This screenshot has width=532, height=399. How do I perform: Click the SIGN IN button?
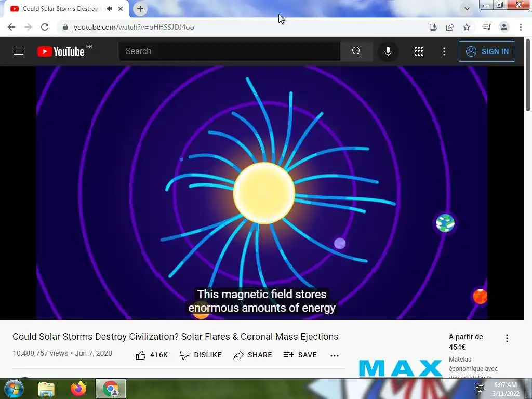487,51
